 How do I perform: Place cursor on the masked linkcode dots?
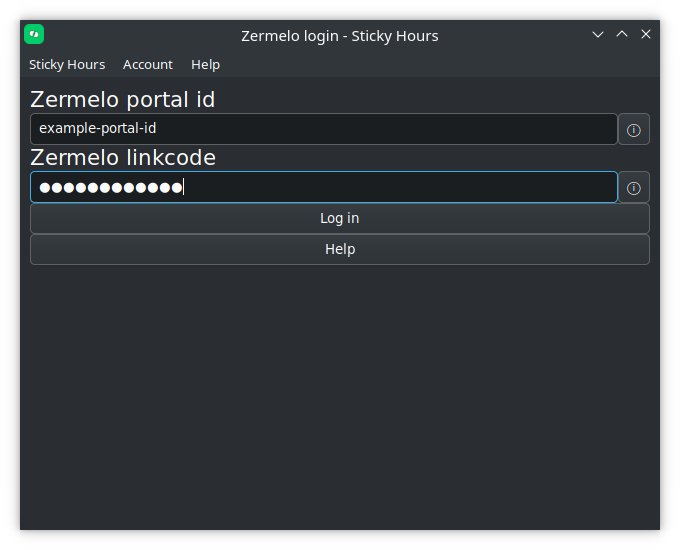click(x=111, y=187)
